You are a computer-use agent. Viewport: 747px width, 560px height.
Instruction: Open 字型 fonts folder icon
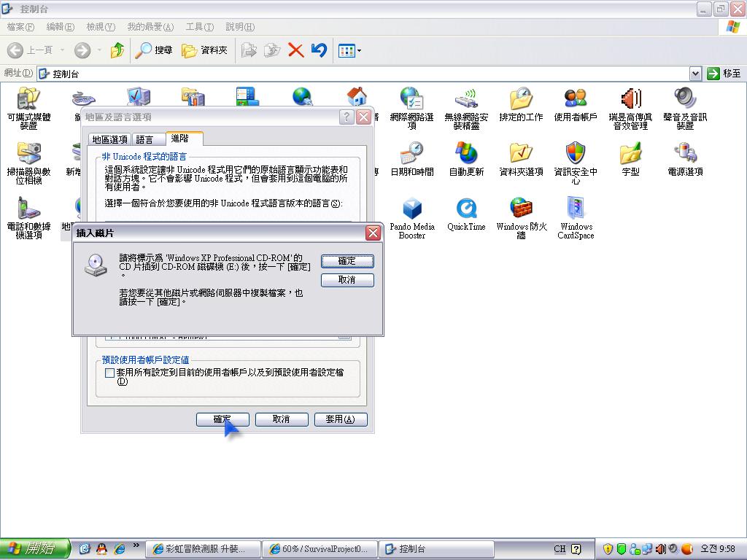[x=630, y=155]
